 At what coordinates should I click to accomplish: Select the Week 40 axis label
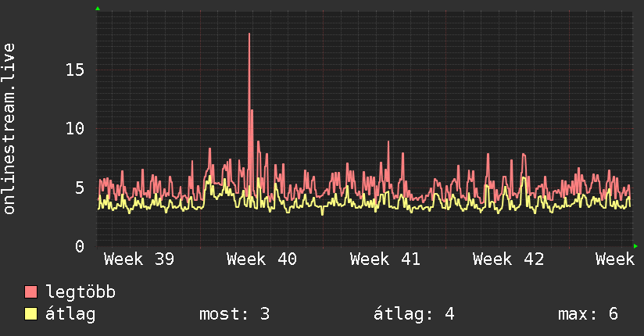[x=262, y=259]
